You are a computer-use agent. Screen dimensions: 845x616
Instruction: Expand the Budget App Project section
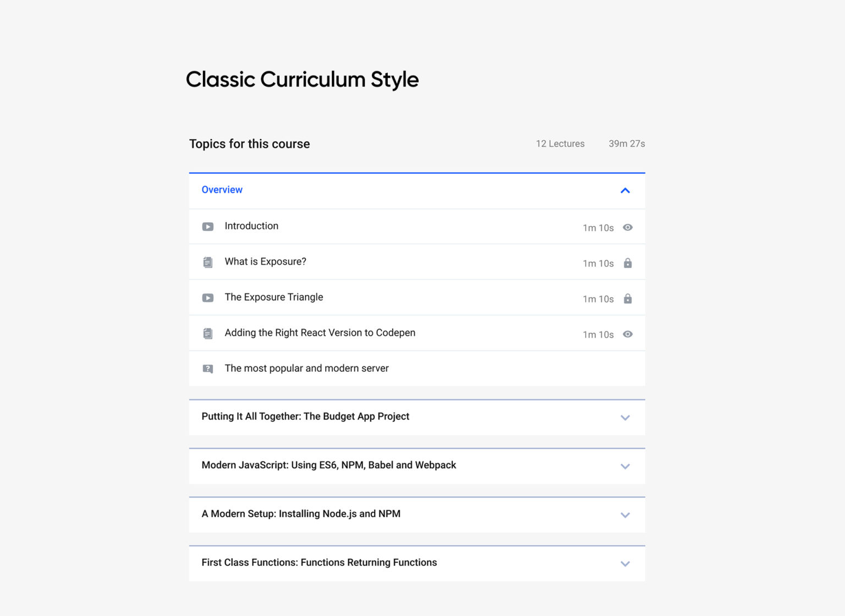click(625, 417)
